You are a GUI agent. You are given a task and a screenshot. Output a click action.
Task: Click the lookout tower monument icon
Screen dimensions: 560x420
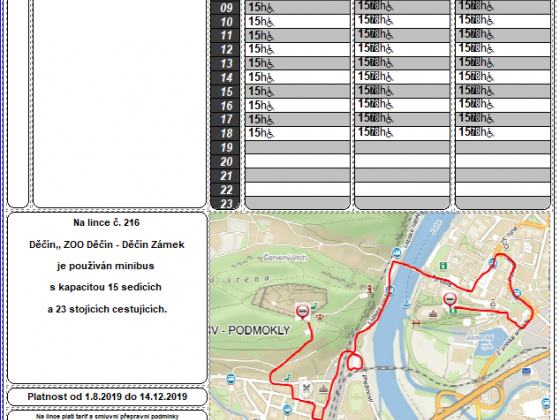[x=370, y=288]
